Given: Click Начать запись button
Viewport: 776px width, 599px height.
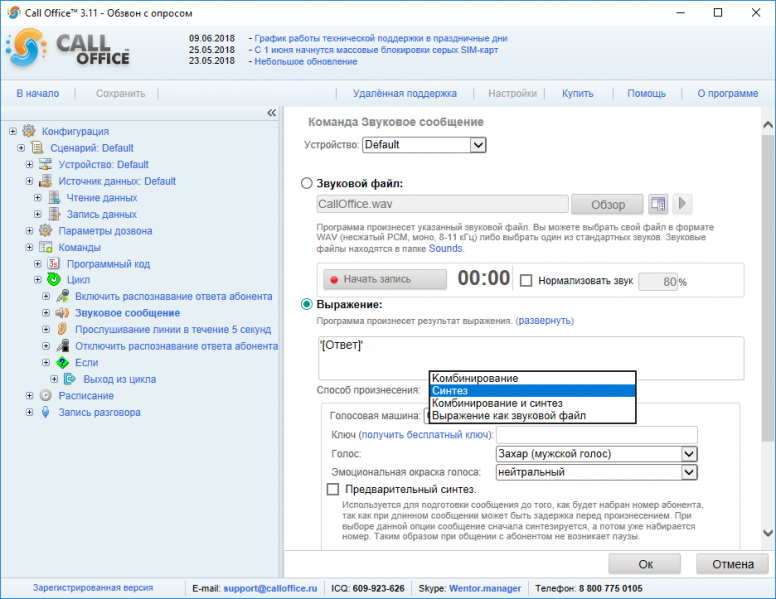Looking at the screenshot, I should pos(385,279).
